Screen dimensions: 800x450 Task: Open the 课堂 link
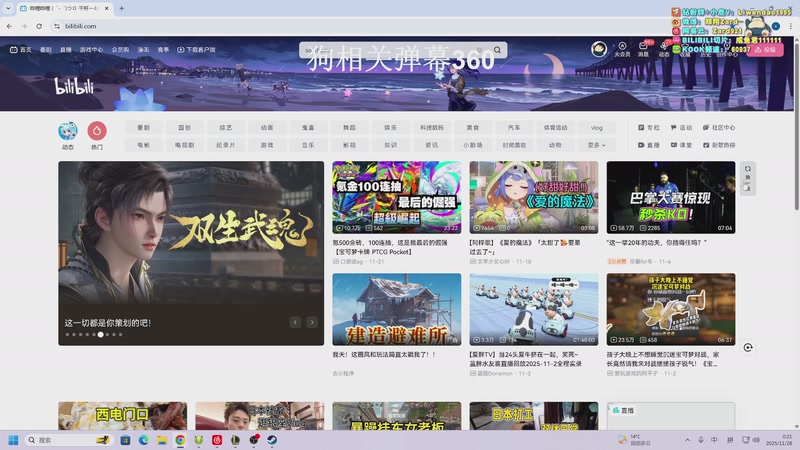(x=681, y=145)
